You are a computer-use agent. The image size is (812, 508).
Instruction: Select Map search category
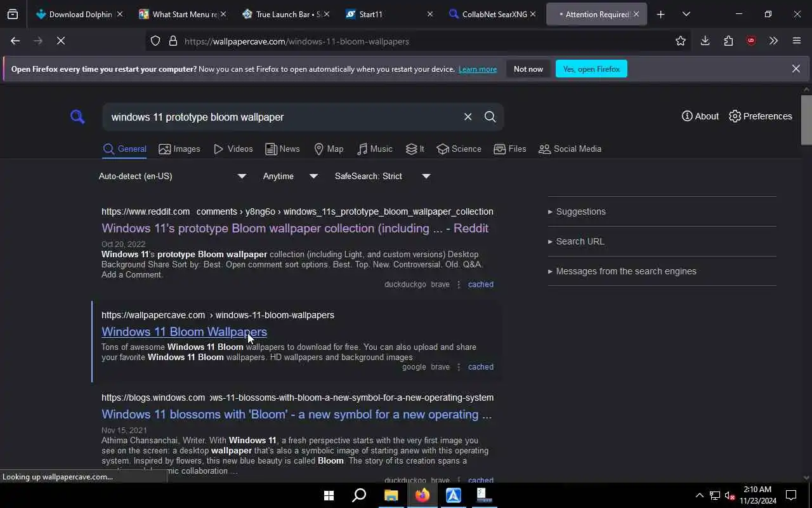pyautogui.click(x=329, y=149)
